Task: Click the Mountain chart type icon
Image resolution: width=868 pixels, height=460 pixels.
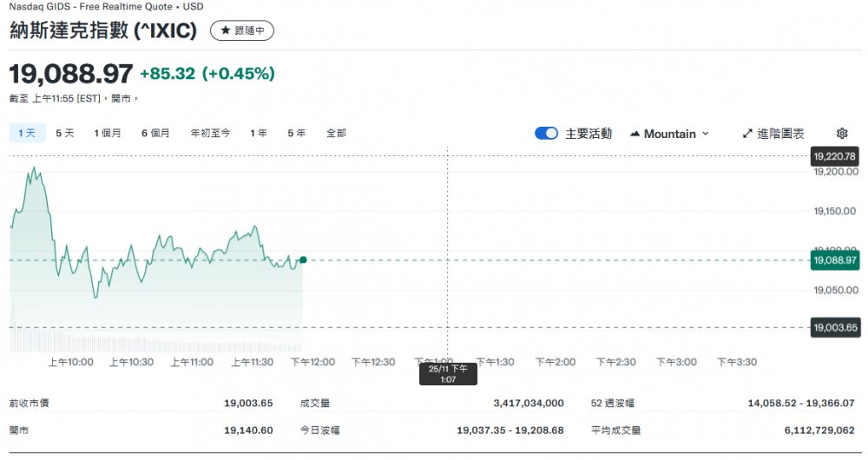Action: pos(635,134)
